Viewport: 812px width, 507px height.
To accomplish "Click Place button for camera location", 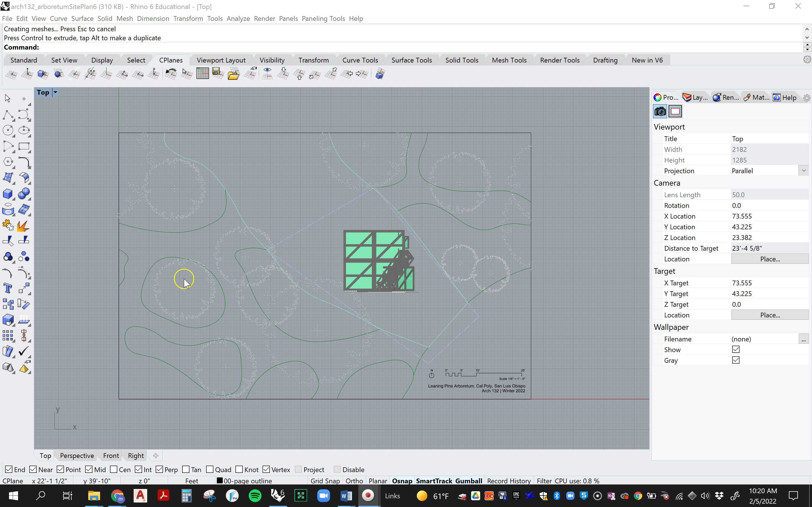I will pyautogui.click(x=770, y=259).
